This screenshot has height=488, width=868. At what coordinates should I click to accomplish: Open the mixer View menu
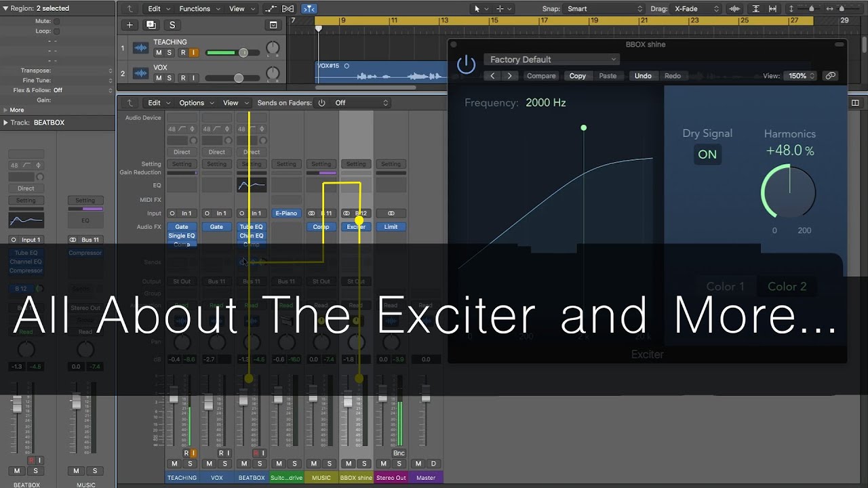pyautogui.click(x=235, y=103)
